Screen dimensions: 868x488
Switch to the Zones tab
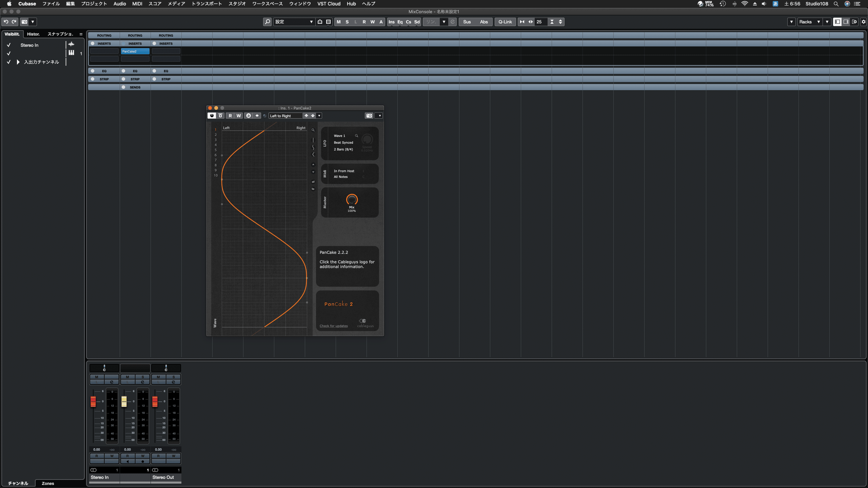click(x=48, y=483)
